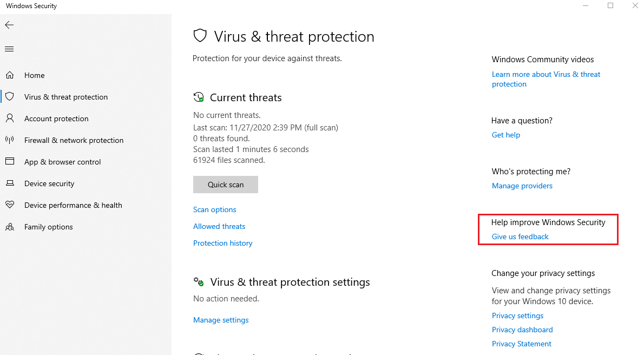
Task: Click the Firewall & network protection icon
Action: click(x=9, y=140)
